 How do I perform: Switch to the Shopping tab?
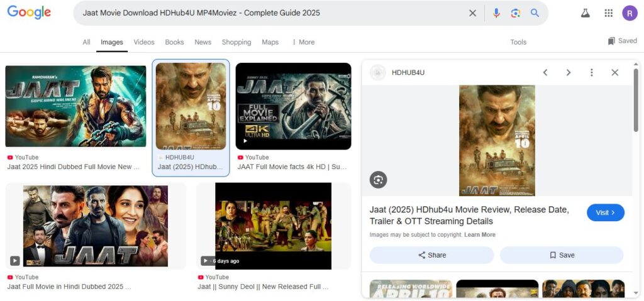click(x=236, y=42)
